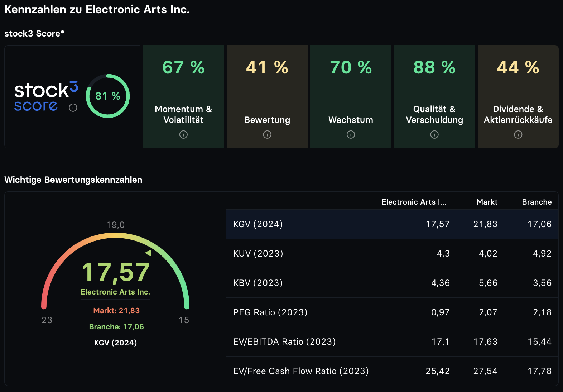Open info icon under Qualität & Verschuldung

[x=434, y=134]
